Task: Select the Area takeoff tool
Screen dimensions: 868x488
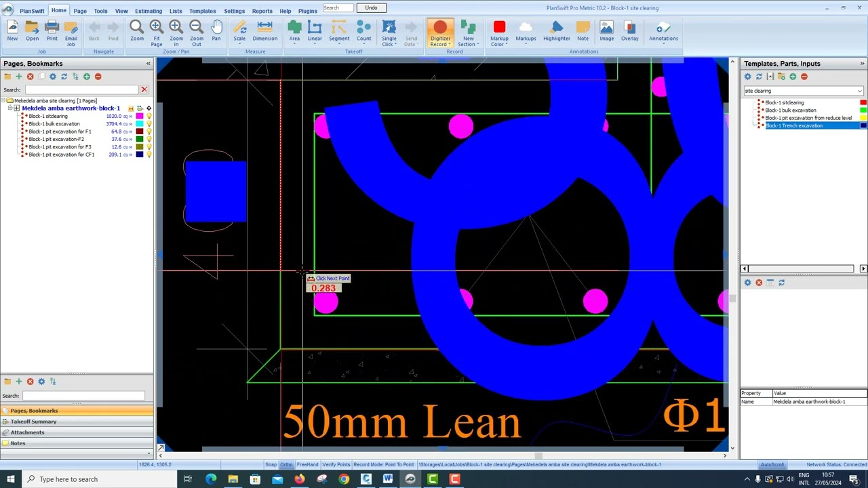Action: (294, 30)
